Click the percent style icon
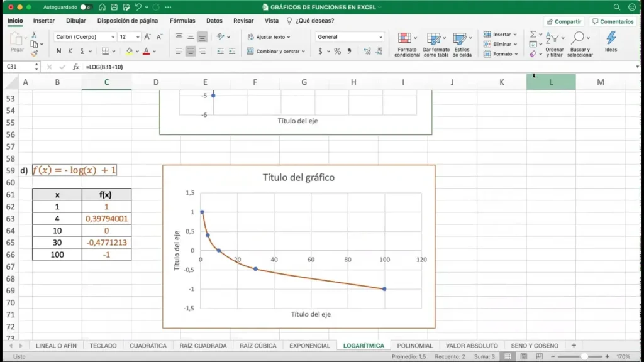Viewport: 644px width, 362px height. coord(338,52)
